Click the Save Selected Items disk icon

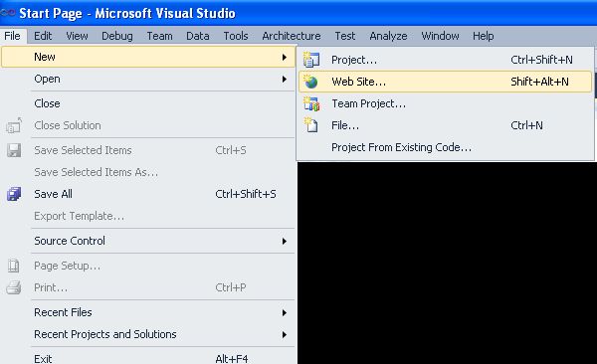click(x=14, y=150)
